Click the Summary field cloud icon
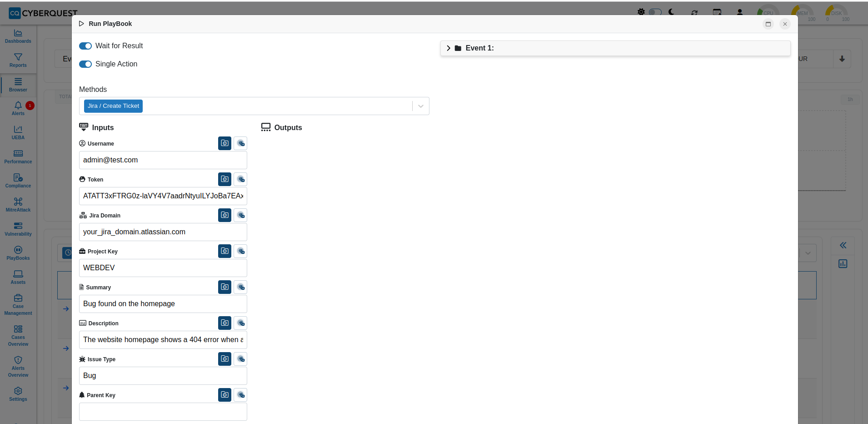The width and height of the screenshot is (868, 424). coord(240,287)
